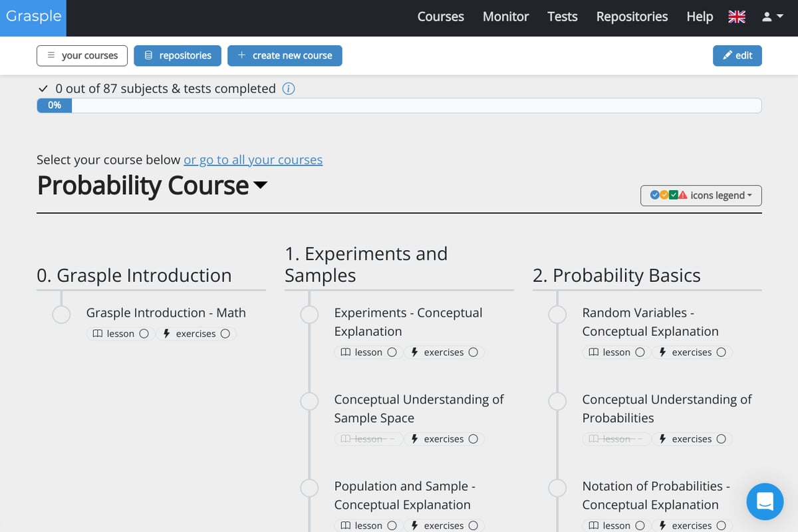Image resolution: width=798 pixels, height=532 pixels.
Task: Open subject Grasple Introduction - Math
Action: click(166, 313)
